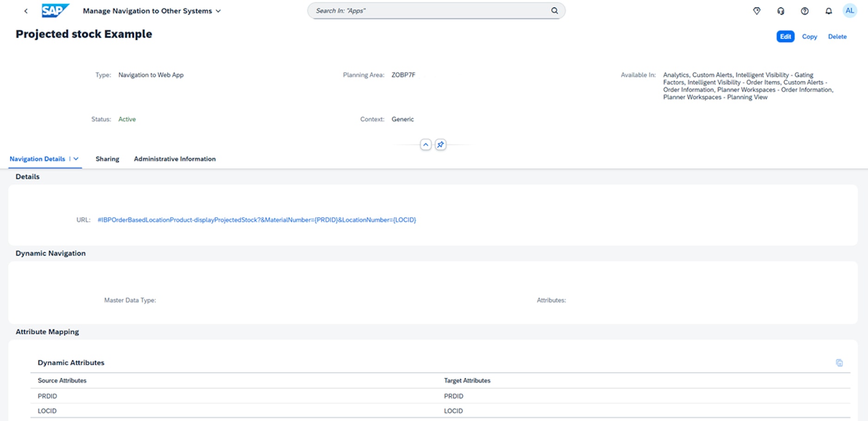The image size is (868, 421).
Task: Open the product switcher diamond icon
Action: [757, 11]
